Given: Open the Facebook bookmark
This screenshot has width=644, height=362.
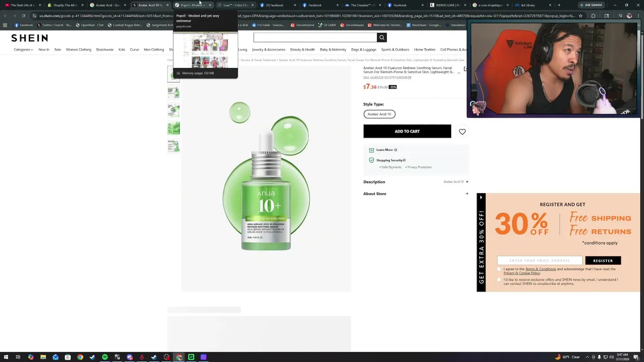Looking at the screenshot, I should (x=24, y=25).
